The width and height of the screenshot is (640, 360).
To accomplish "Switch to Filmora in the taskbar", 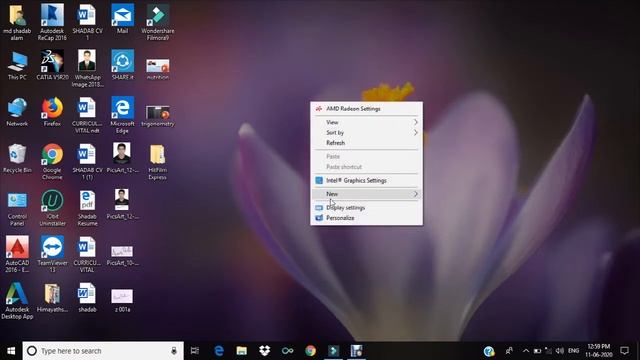I will [x=333, y=351].
